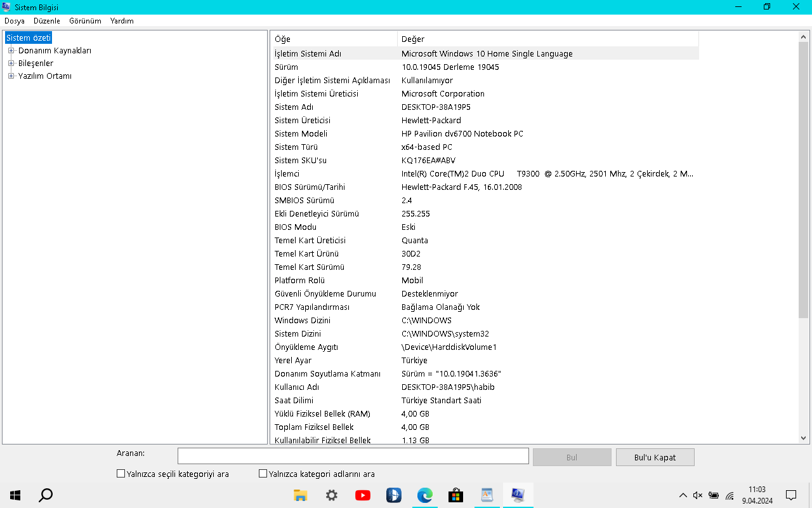This screenshot has height=508, width=812.
Task: Launch File Explorer from the taskbar
Action: coord(301,495)
